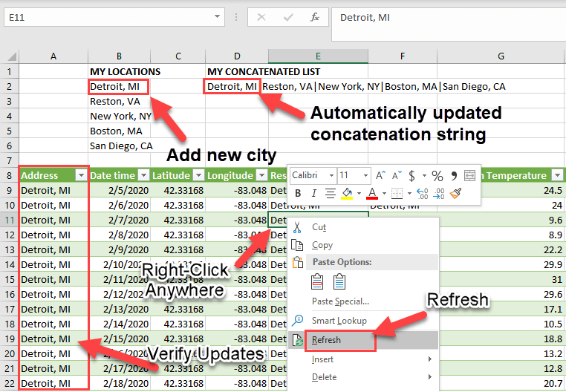Image resolution: width=566 pixels, height=392 pixels.
Task: Click Smart Lookup in context menu
Action: coord(340,321)
